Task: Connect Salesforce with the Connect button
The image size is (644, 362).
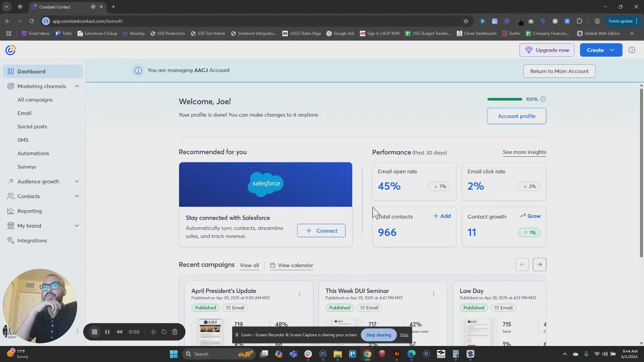Action: click(321, 231)
